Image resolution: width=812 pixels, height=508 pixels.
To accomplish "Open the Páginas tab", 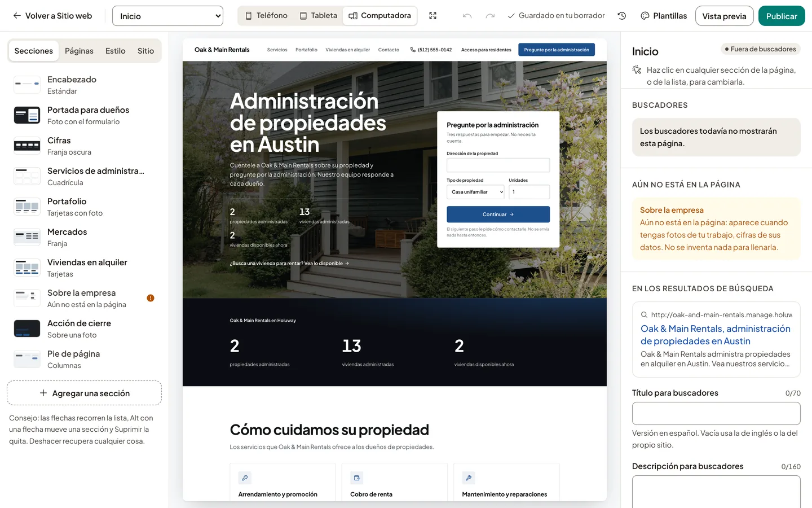I will pos(79,51).
